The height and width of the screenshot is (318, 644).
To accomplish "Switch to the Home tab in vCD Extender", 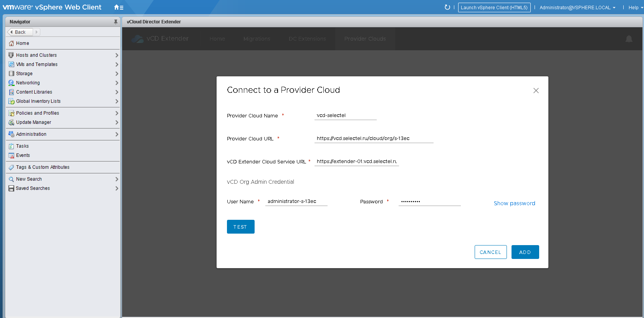I will [217, 39].
